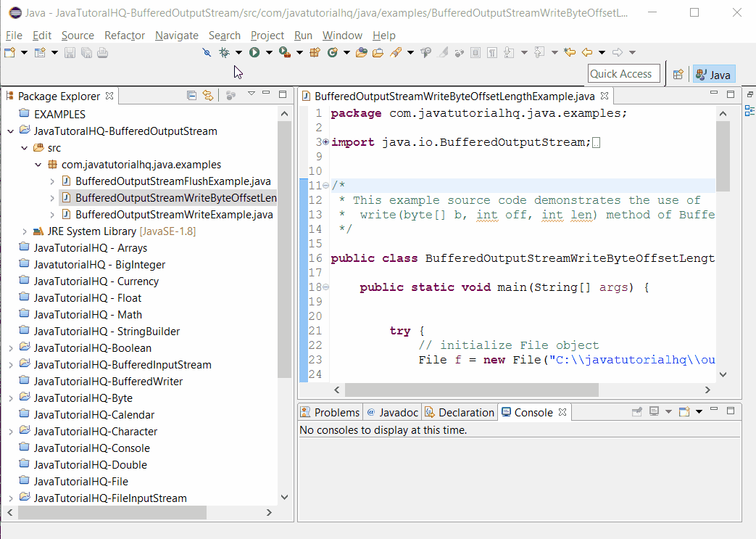Select the Open Perspective icon near Quick Access
The image size is (756, 539).
(x=678, y=73)
